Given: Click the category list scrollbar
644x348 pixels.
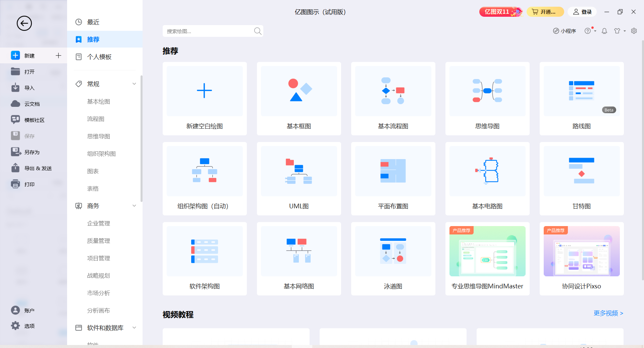Looking at the screenshot, I should pos(141,138).
